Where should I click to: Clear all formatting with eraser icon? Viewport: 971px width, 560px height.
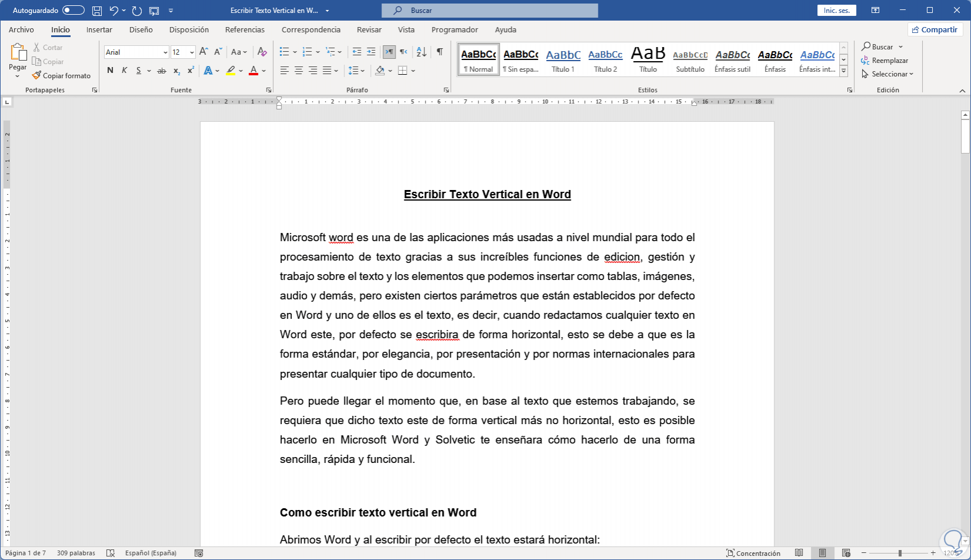(262, 52)
